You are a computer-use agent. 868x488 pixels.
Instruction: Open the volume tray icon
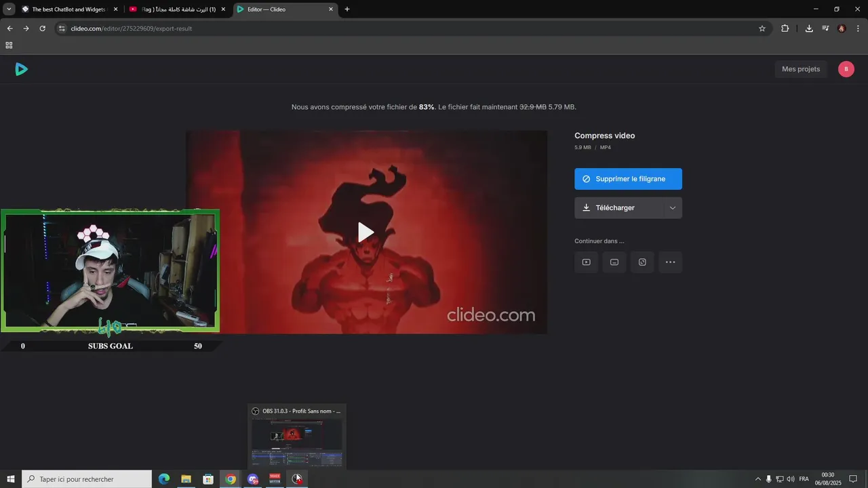(x=790, y=479)
